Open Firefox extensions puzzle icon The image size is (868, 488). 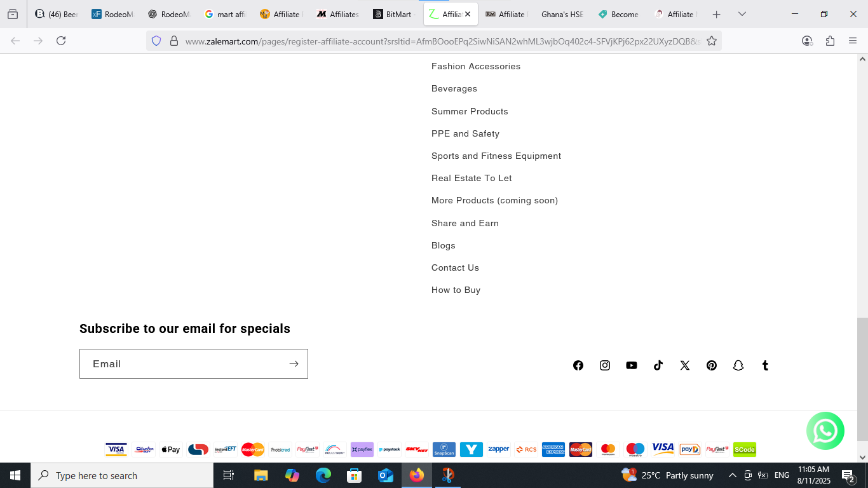point(830,41)
